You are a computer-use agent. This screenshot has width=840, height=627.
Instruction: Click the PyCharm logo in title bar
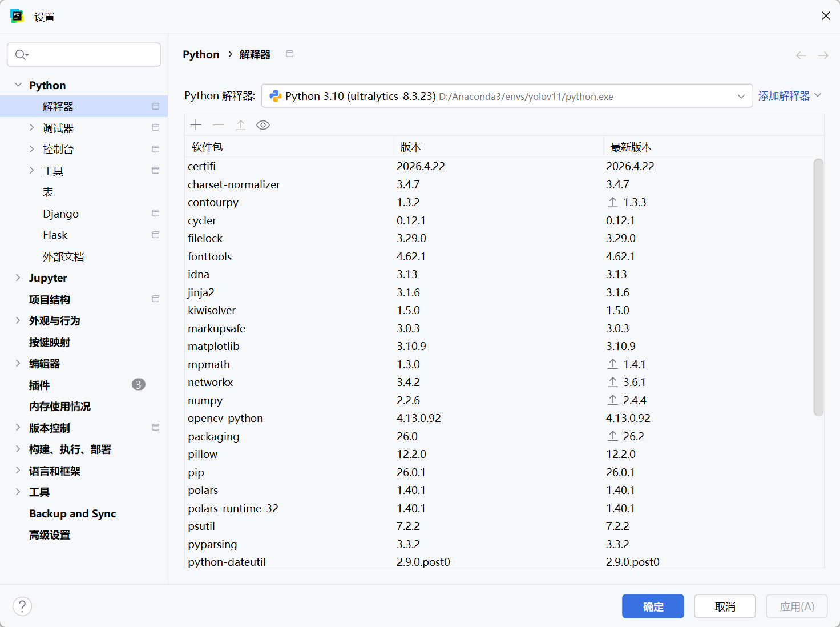tap(17, 16)
